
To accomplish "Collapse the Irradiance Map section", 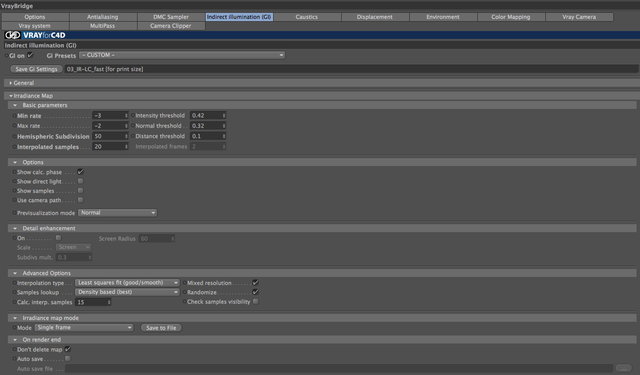I will point(11,96).
